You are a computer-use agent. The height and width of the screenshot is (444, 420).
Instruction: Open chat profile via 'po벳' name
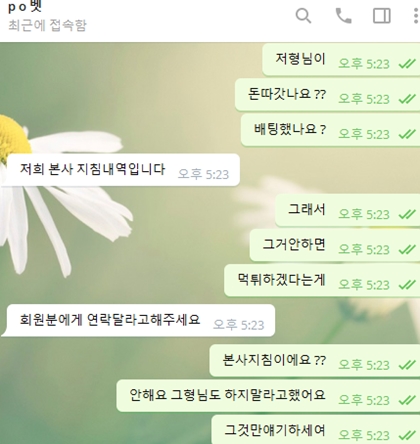(x=25, y=7)
